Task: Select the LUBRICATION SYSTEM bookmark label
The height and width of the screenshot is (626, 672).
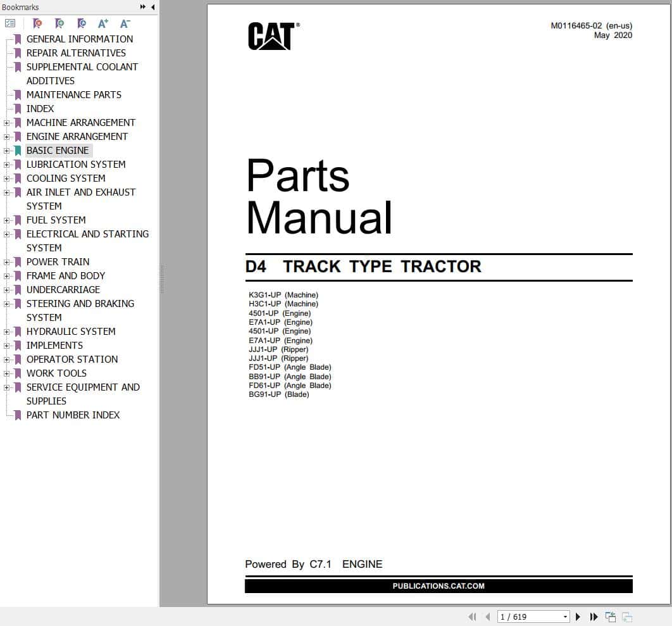Action: click(77, 164)
